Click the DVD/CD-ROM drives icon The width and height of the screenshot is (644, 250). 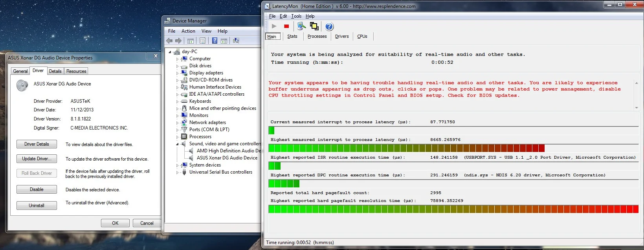(x=184, y=80)
